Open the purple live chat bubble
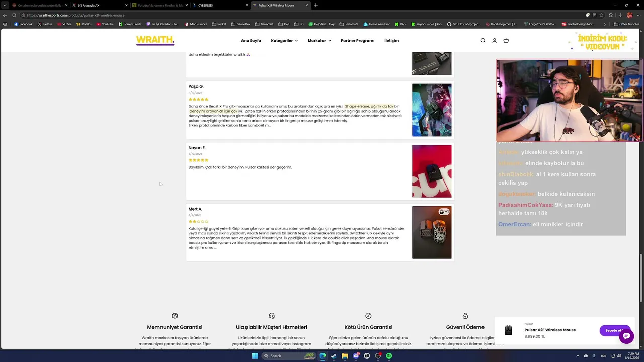This screenshot has height=362, width=644. tap(626, 336)
